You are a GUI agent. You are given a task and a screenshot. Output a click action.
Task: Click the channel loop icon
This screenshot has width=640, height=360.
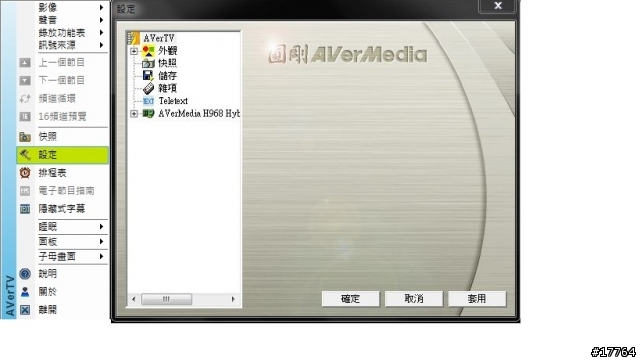[25, 98]
